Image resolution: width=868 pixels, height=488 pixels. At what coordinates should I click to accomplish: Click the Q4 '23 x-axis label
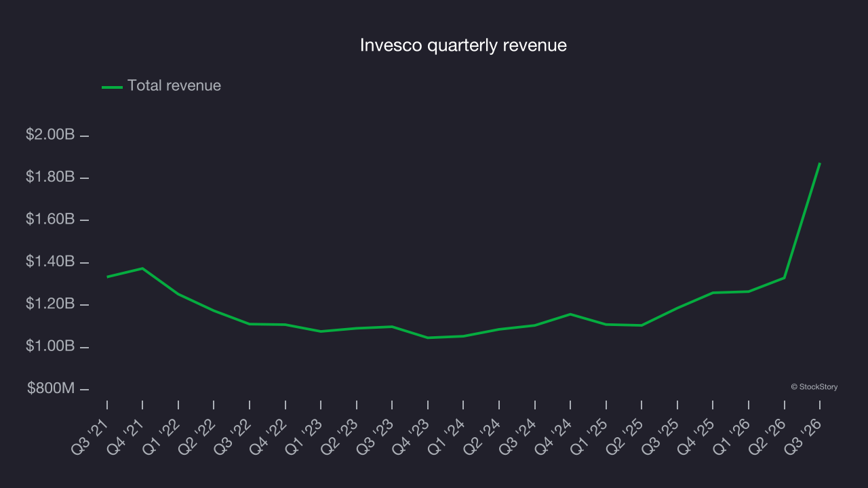pyautogui.click(x=411, y=435)
